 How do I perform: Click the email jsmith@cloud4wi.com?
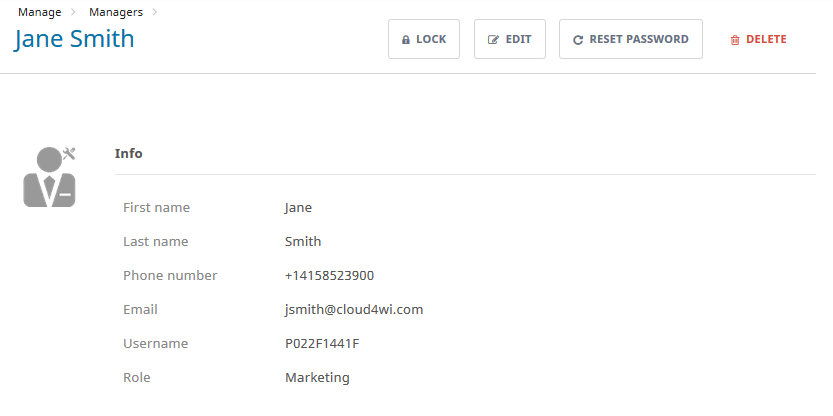point(354,310)
